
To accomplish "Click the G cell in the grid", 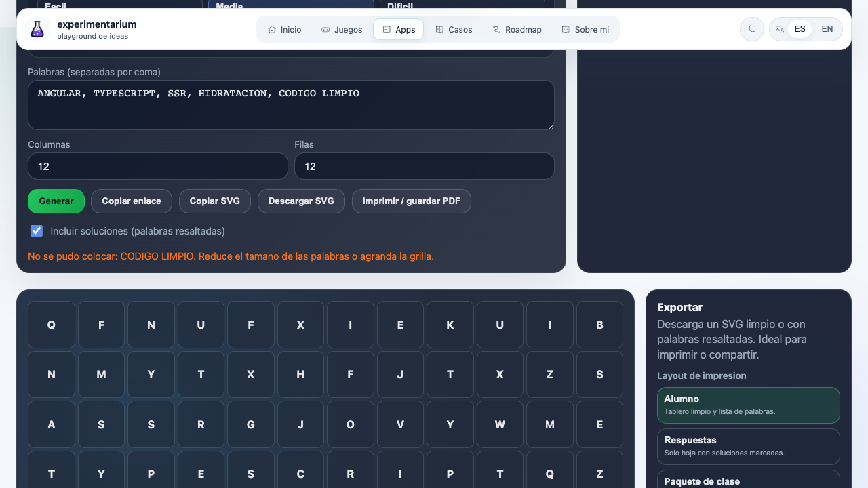I will pos(251,424).
